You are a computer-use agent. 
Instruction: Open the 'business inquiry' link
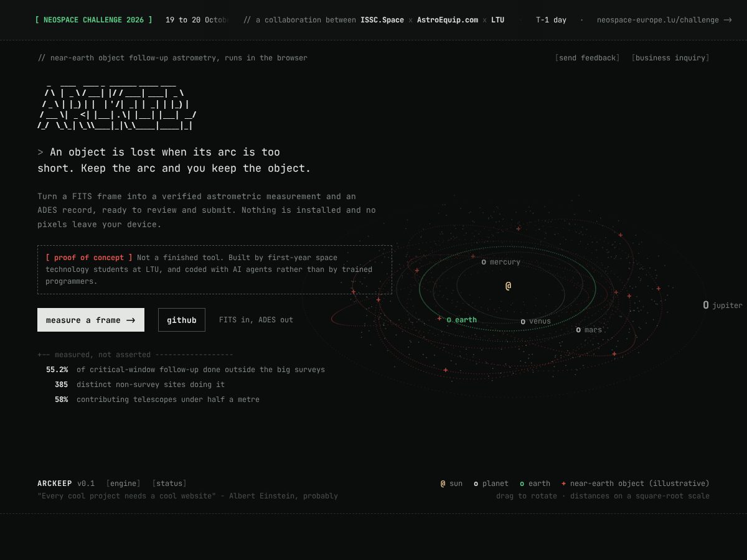pyautogui.click(x=670, y=58)
